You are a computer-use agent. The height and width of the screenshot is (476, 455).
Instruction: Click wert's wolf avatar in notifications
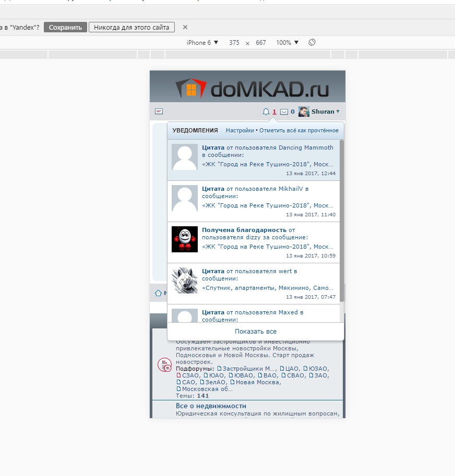[x=185, y=280]
